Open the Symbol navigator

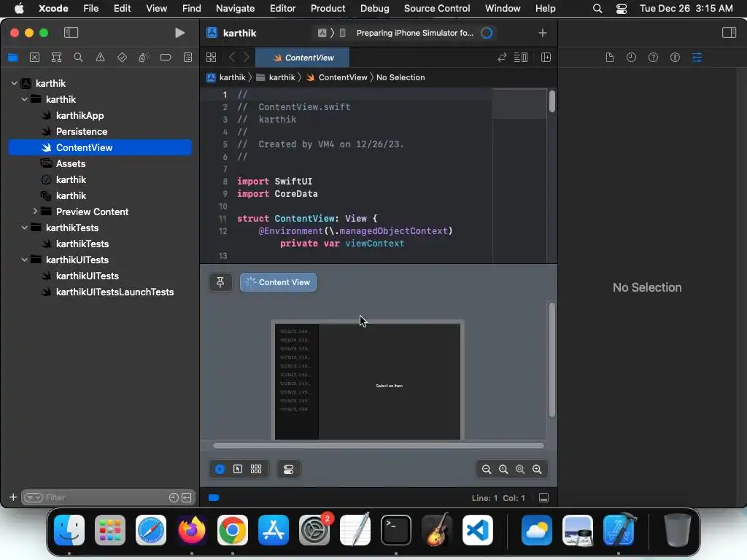pyautogui.click(x=56, y=58)
